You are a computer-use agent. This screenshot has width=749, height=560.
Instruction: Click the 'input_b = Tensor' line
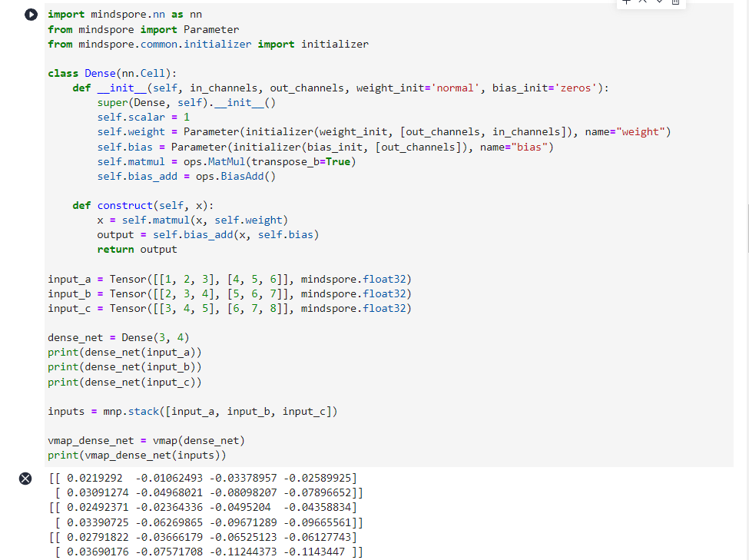pos(229,293)
